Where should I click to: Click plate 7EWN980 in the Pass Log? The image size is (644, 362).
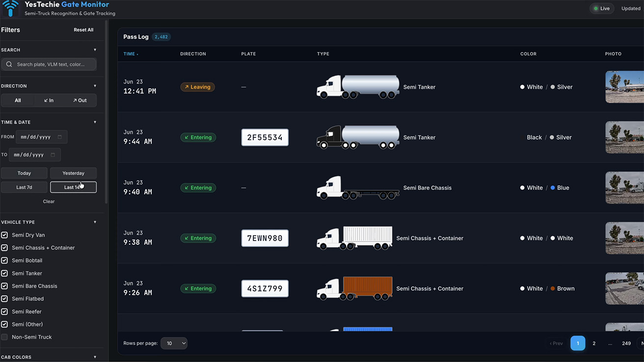coord(265,238)
